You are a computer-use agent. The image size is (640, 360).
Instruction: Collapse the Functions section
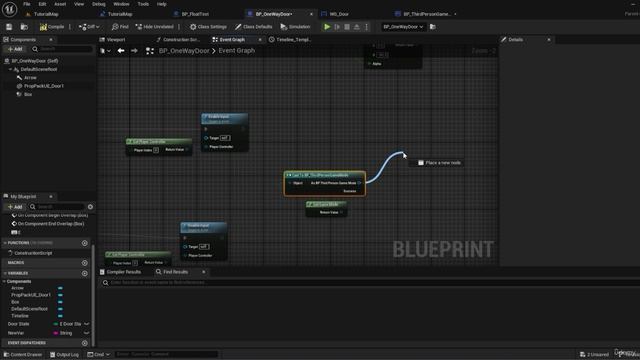(5, 243)
